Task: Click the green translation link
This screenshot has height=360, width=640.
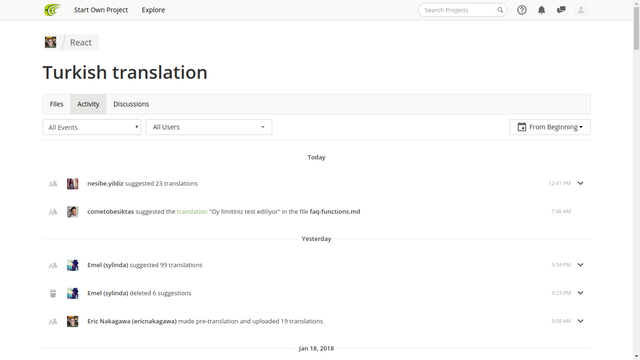Action: coord(192,211)
